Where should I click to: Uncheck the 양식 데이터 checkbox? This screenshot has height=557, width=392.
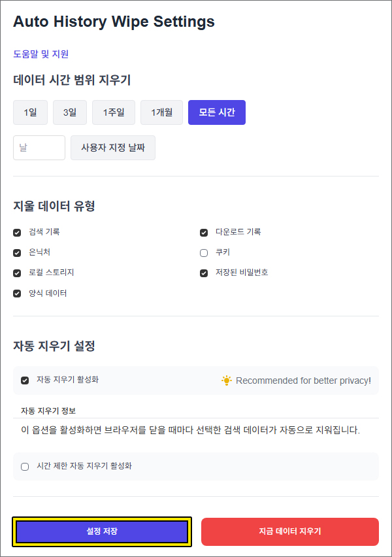(17, 294)
